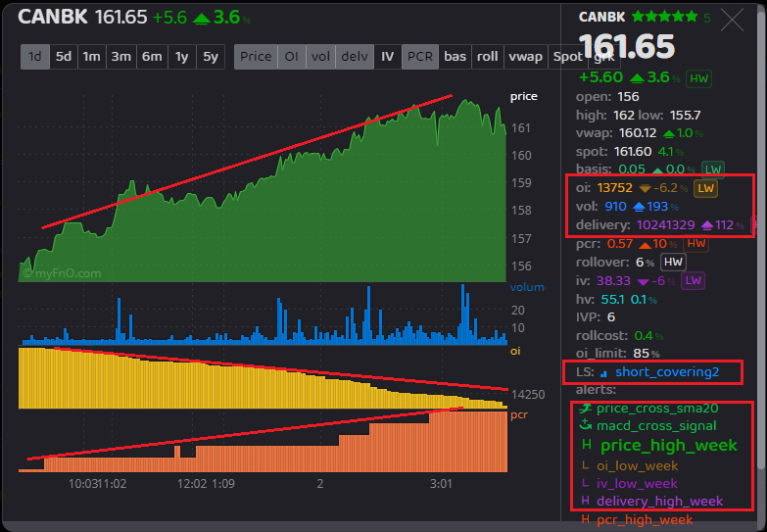The image size is (767, 532).
Task: Toggle the delv chart series
Action: coord(355,57)
